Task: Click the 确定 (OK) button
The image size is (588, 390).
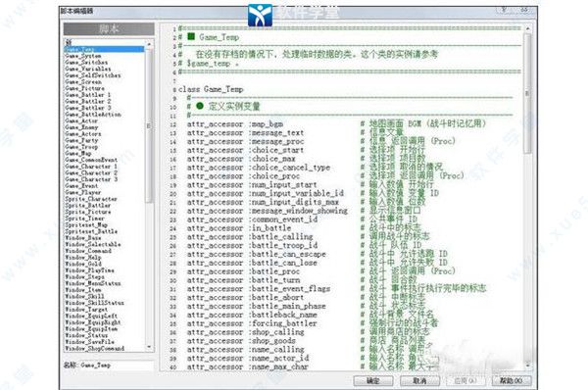Action: tap(373, 381)
